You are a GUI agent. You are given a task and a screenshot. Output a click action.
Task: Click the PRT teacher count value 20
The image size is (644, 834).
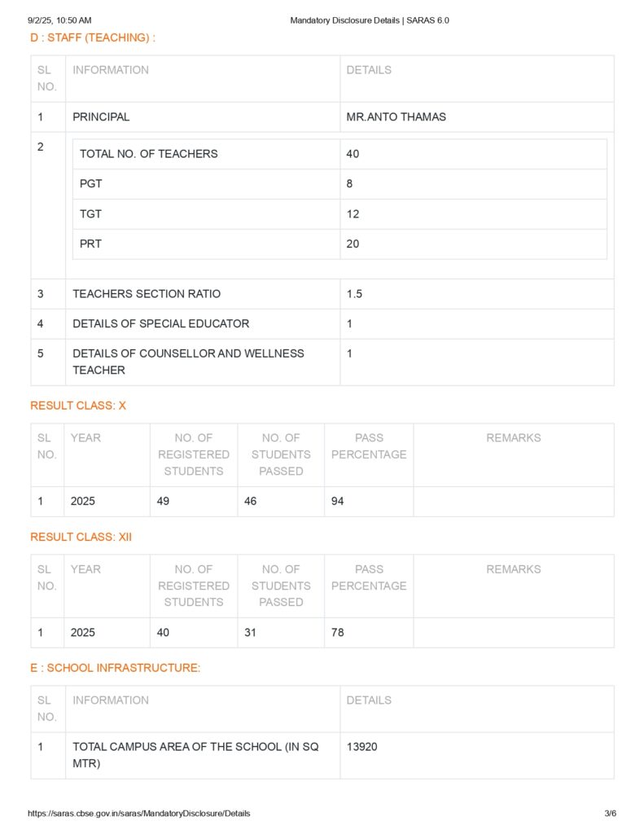(x=353, y=244)
